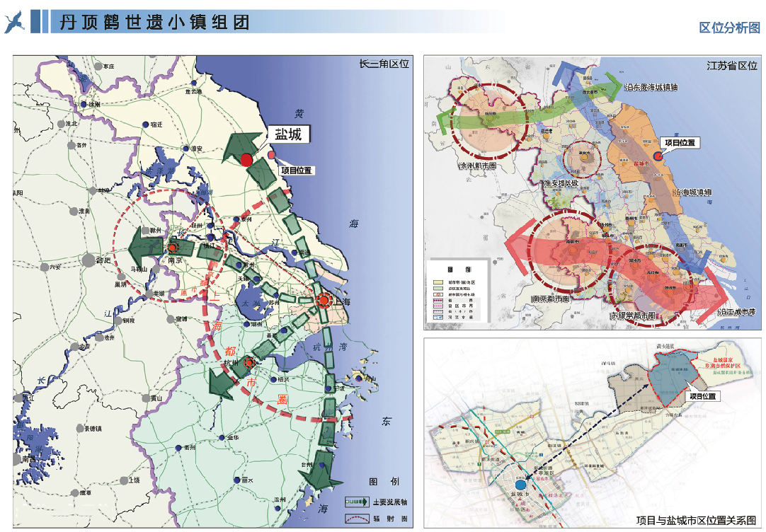Click the 区位分析图 heading at top right
This screenshot has height=532, width=766.
[729, 28]
